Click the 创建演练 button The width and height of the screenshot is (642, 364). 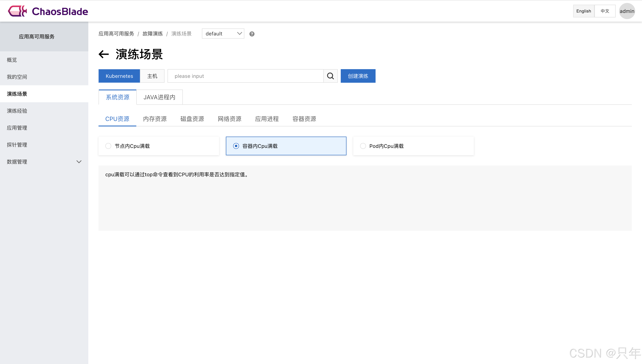(358, 76)
